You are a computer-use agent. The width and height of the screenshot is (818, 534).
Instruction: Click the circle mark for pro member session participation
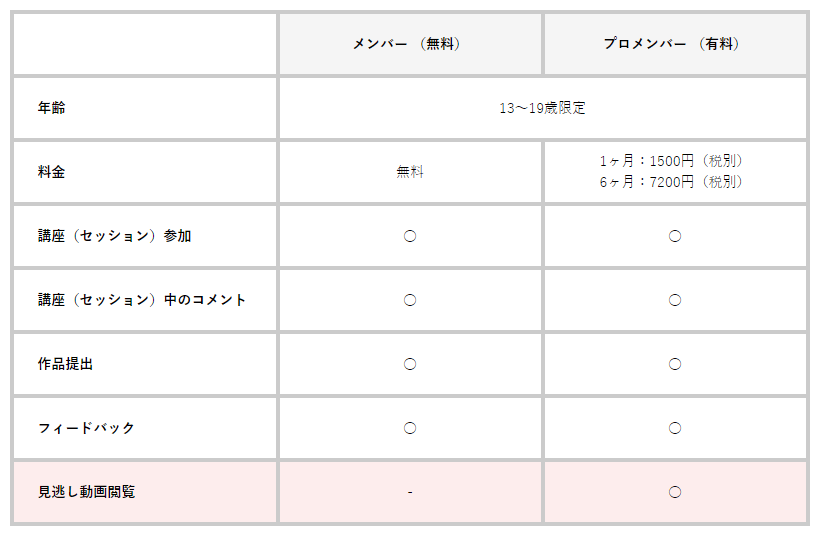pos(675,236)
